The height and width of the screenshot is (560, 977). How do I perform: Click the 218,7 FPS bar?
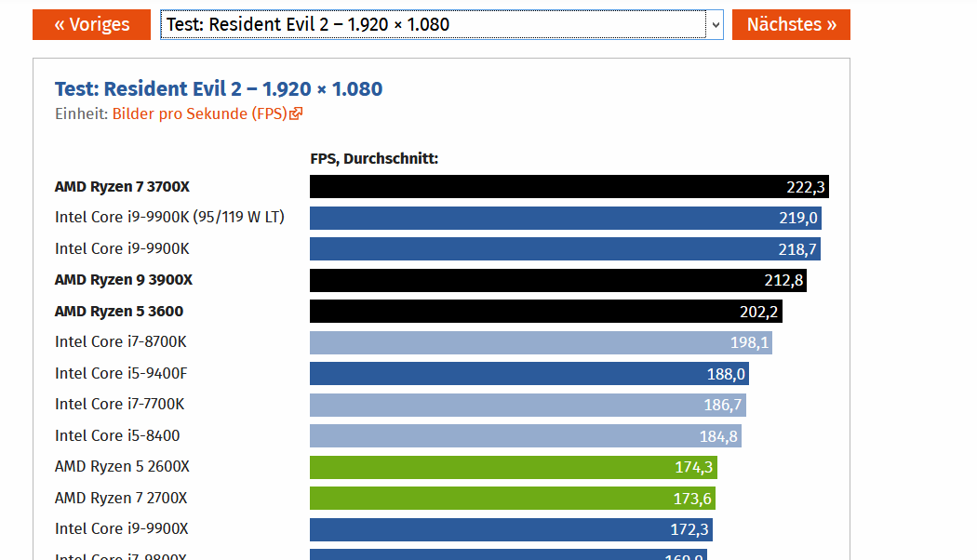(x=565, y=249)
